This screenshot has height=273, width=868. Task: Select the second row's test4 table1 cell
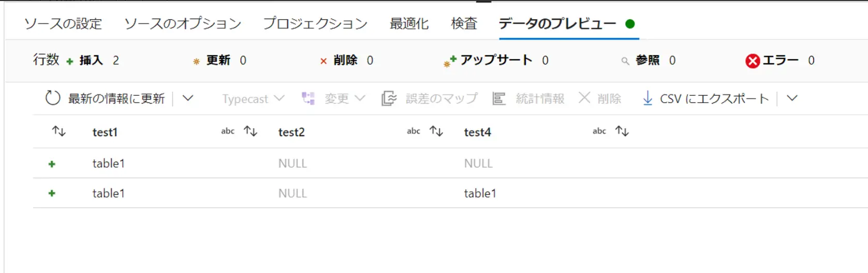480,193
